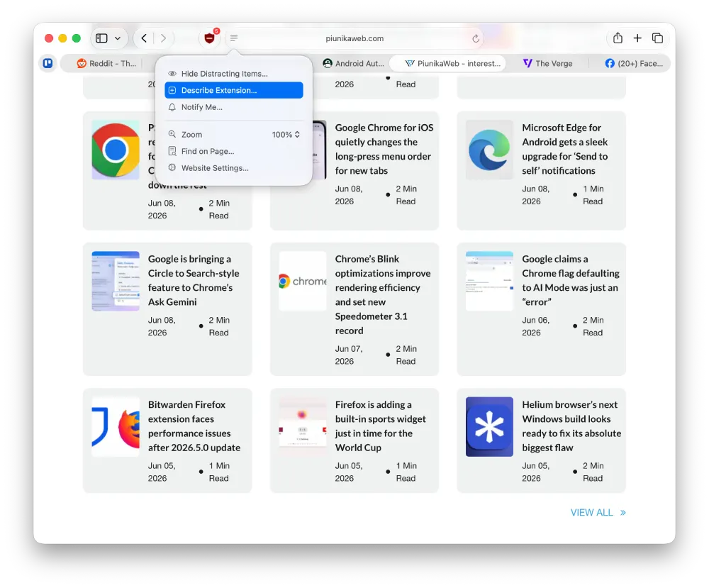The height and width of the screenshot is (588, 709).
Task: Click the Find on Page document icon
Action: 172,151
